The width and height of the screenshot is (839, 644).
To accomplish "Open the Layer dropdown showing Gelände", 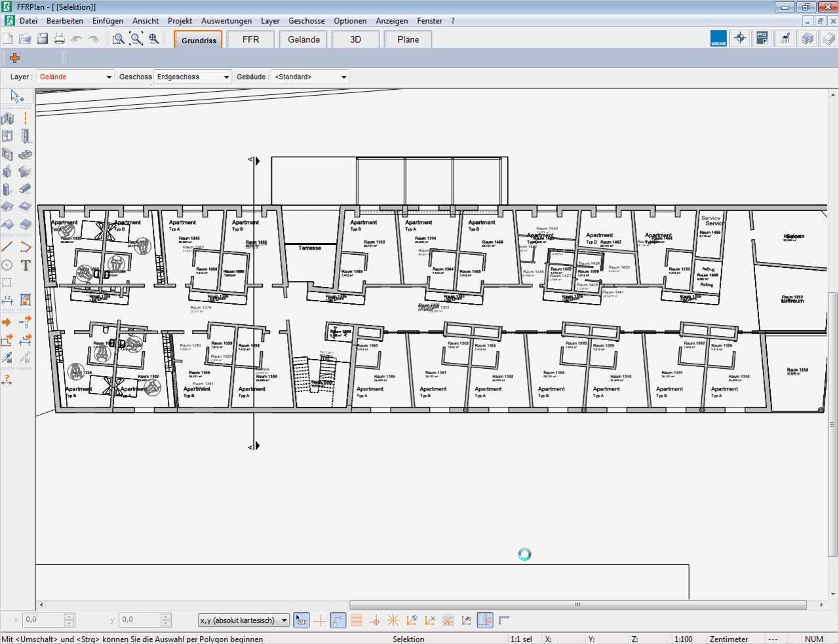I will [x=75, y=77].
